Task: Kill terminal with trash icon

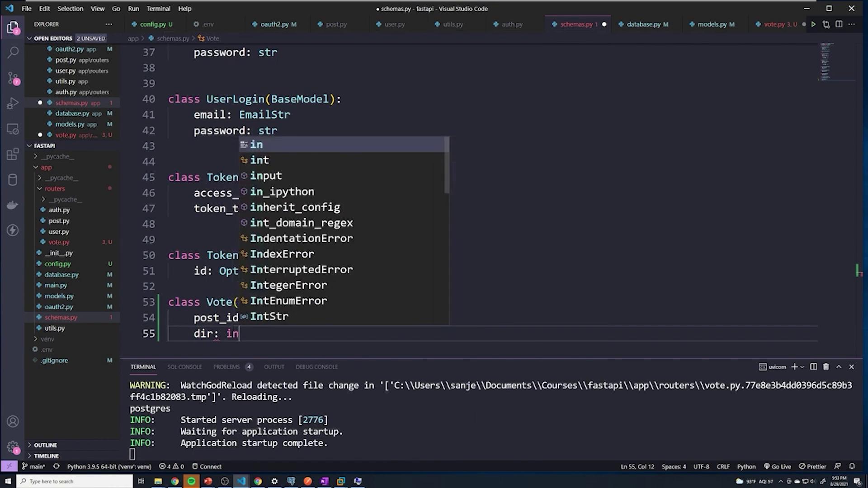Action: [x=826, y=367]
